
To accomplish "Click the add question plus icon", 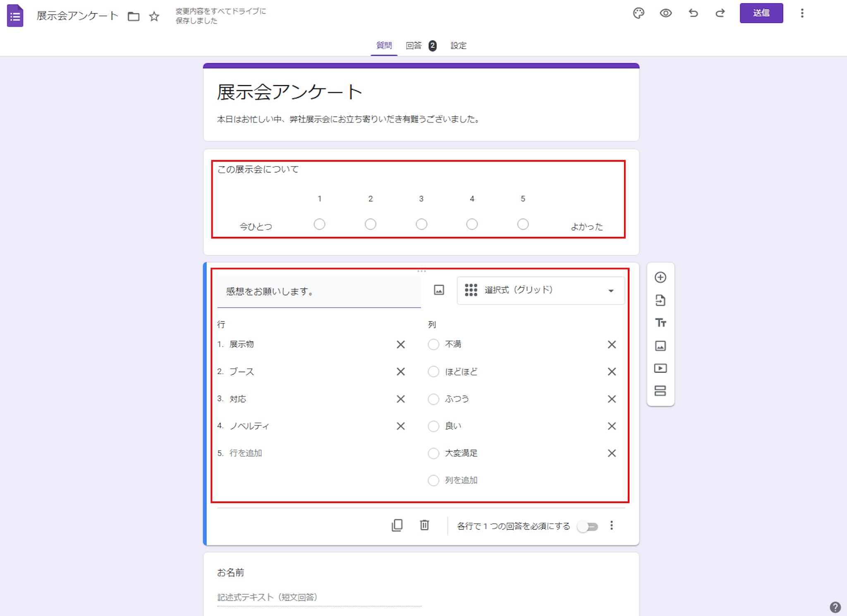I will click(x=660, y=277).
